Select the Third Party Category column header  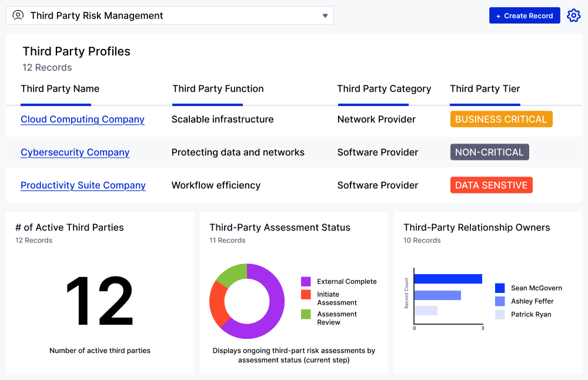(384, 89)
